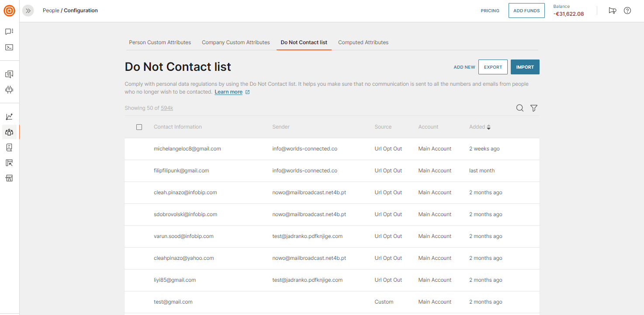
Task: Open the chat bubble icon in the sidebar
Action: tap(9, 31)
